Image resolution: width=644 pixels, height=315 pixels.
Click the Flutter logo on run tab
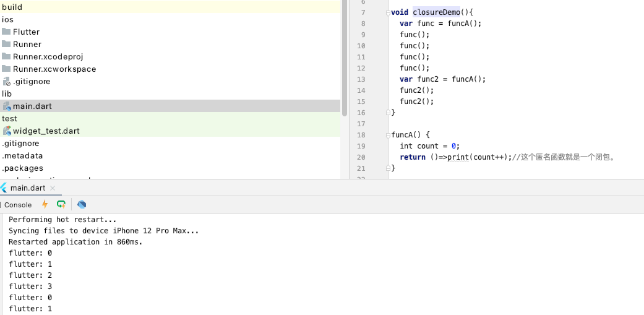pos(4,188)
